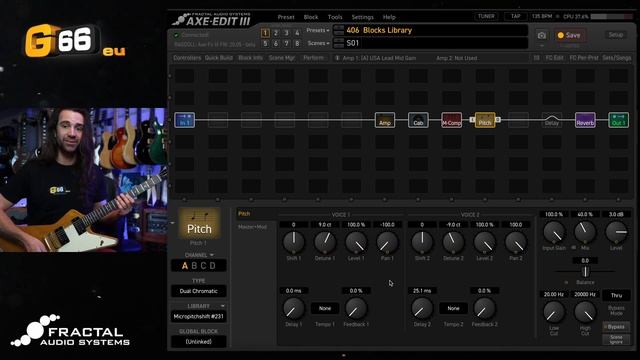Adjust the Detune 2 knob
Viewport: 640px width, 360px height.
pyautogui.click(x=453, y=242)
